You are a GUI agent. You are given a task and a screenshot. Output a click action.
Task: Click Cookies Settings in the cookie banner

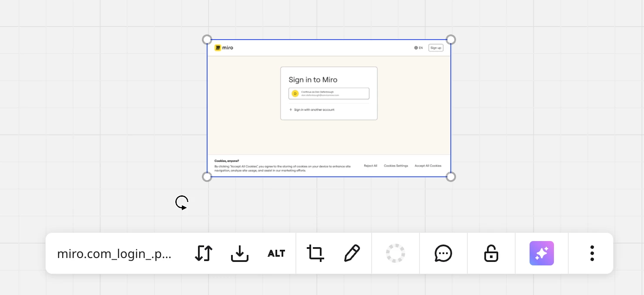[x=396, y=166]
